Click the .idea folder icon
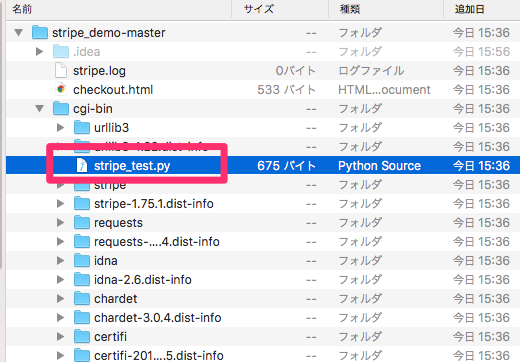 point(61,51)
